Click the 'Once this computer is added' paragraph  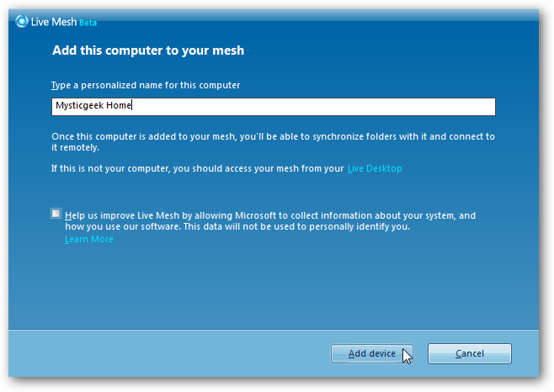pyautogui.click(x=273, y=142)
